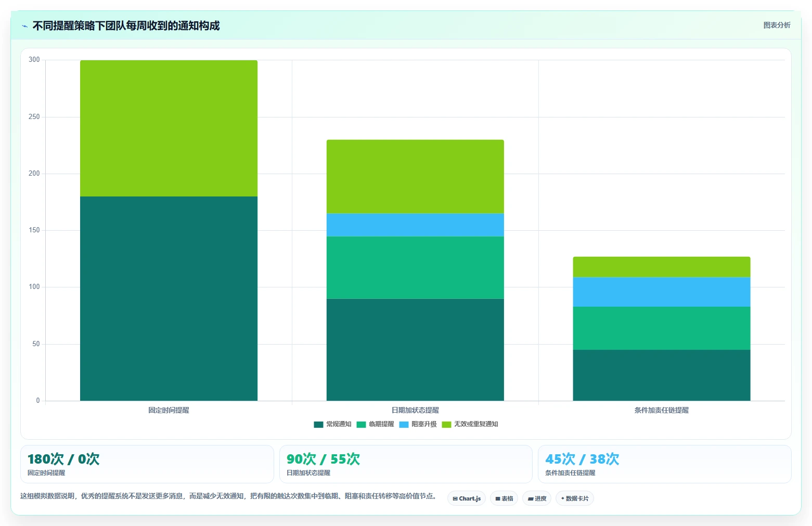Click the 条件加责任链提醒 emerald green bar segment
The image size is (812, 526).
pyautogui.click(x=662, y=328)
